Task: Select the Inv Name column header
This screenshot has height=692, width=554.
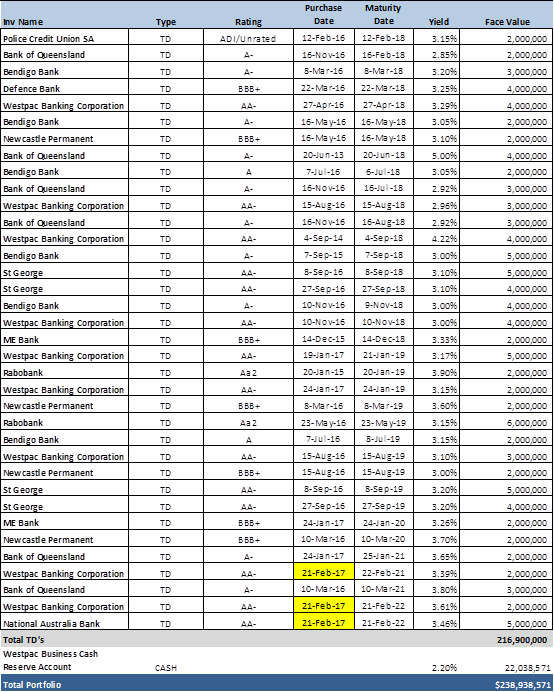Action: (x=23, y=22)
